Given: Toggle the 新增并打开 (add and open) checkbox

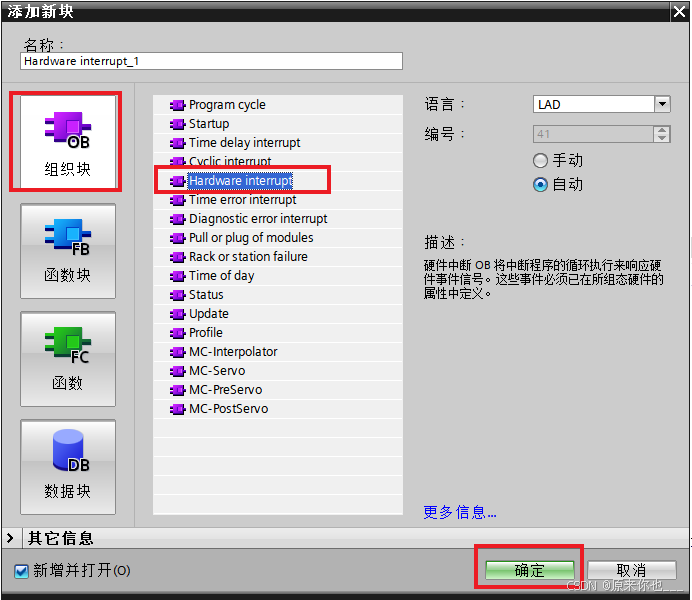Looking at the screenshot, I should point(21,571).
